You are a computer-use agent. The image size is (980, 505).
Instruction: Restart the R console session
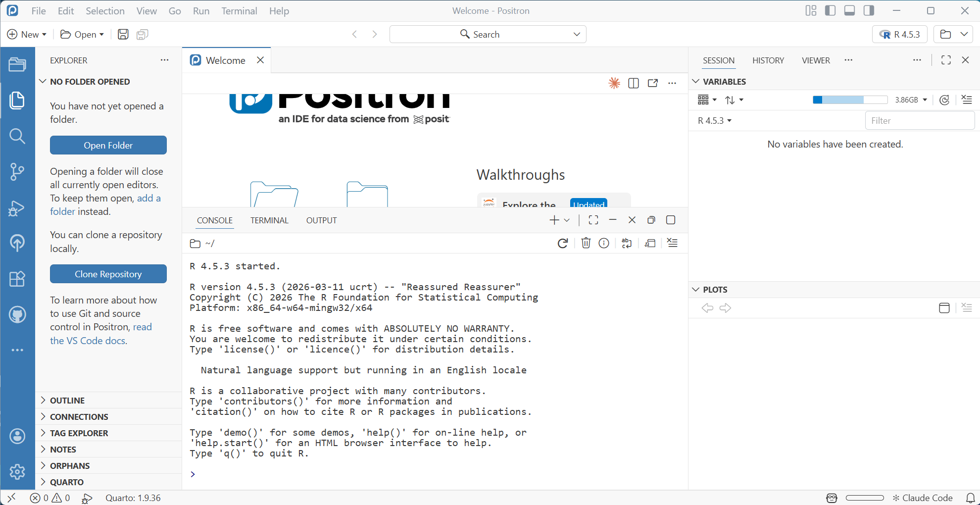coord(563,243)
